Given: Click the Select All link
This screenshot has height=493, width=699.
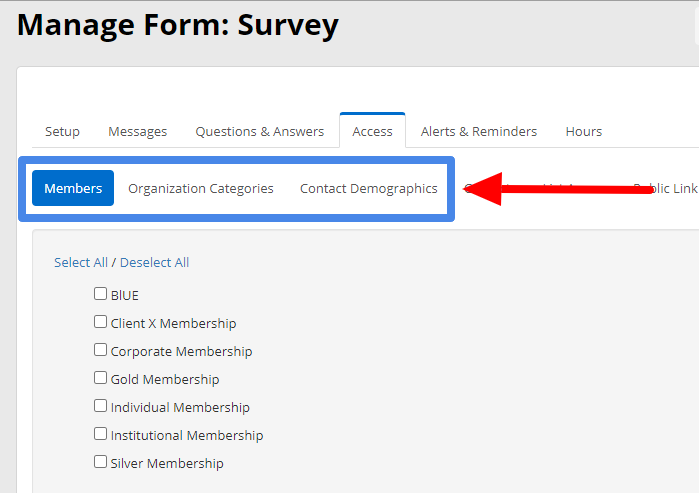Looking at the screenshot, I should 81,263.
